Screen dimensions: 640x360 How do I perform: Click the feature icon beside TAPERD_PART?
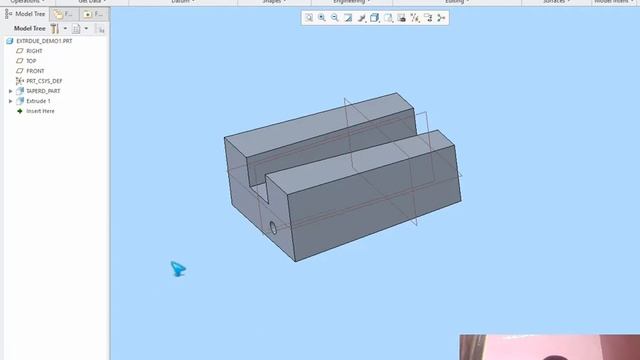click(20, 91)
